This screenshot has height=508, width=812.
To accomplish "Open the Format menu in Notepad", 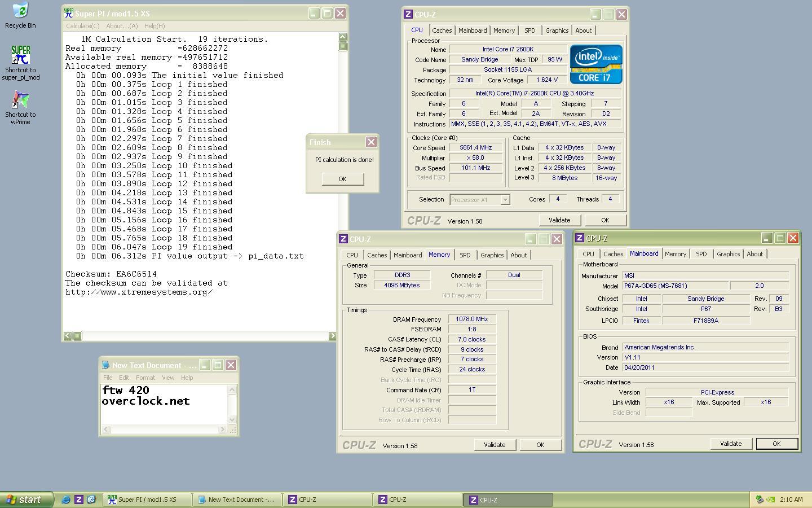I will (145, 378).
